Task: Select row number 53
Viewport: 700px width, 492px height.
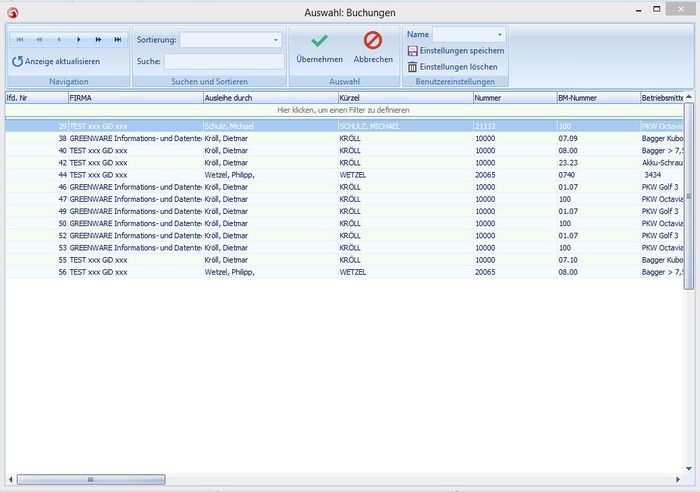Action: coord(344,248)
